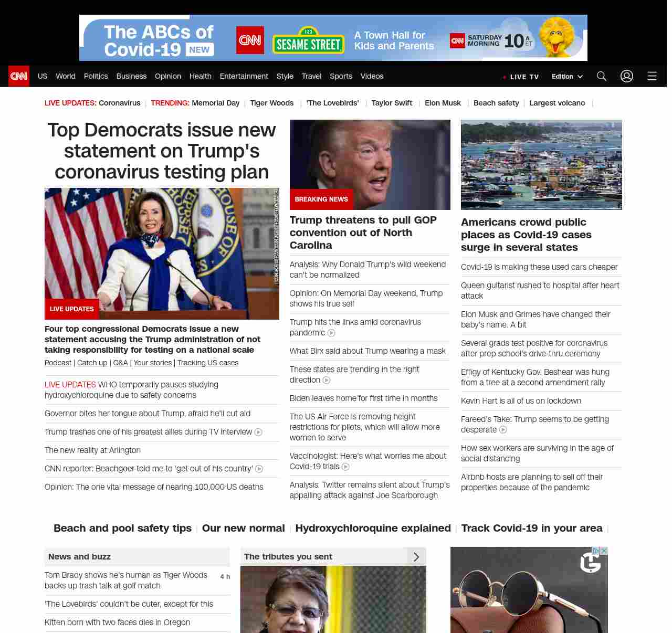This screenshot has width=672, height=633.
Task: Click the crowded boats lake photo
Action: [541, 165]
